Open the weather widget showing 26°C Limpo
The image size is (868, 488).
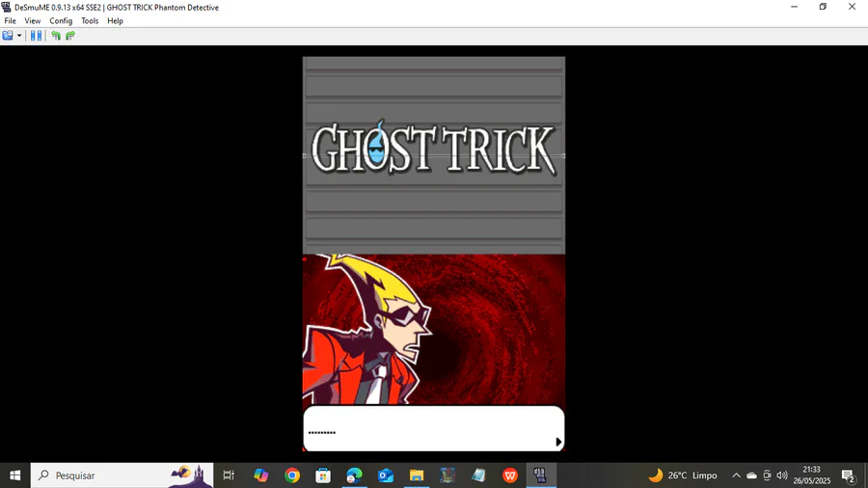(683, 475)
